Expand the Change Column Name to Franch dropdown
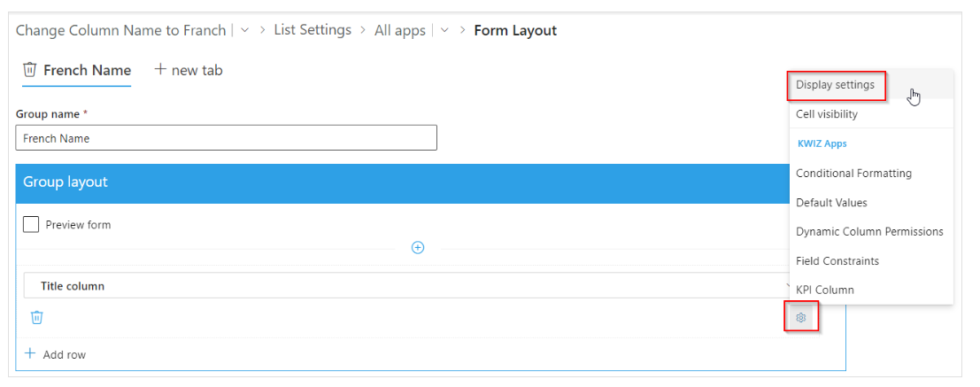This screenshot has height=387, width=980. (x=245, y=30)
